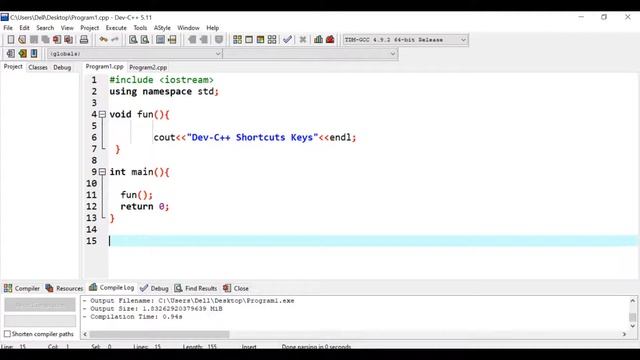Screen dimensions: 640x360
Task: Click the Save All toolbar icon
Action: click(x=45, y=40)
